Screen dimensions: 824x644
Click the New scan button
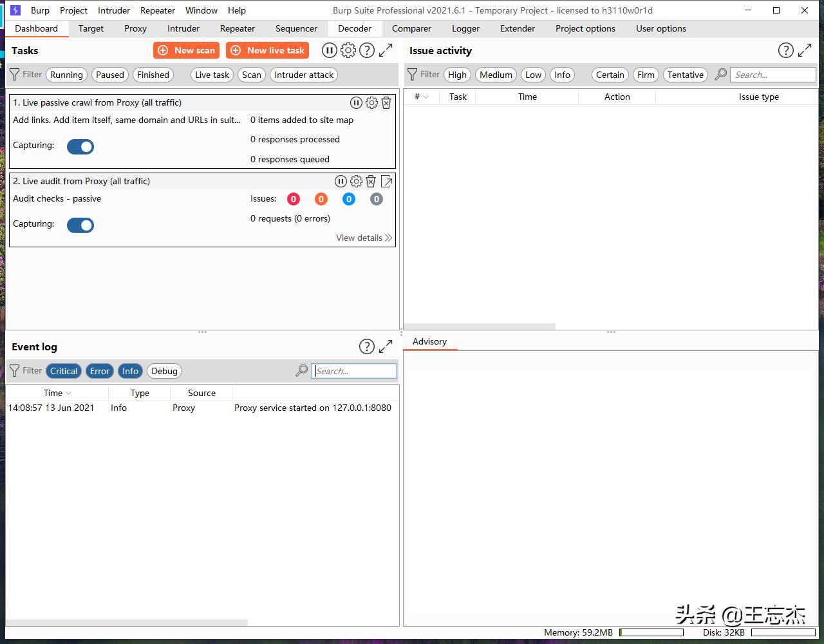click(186, 50)
